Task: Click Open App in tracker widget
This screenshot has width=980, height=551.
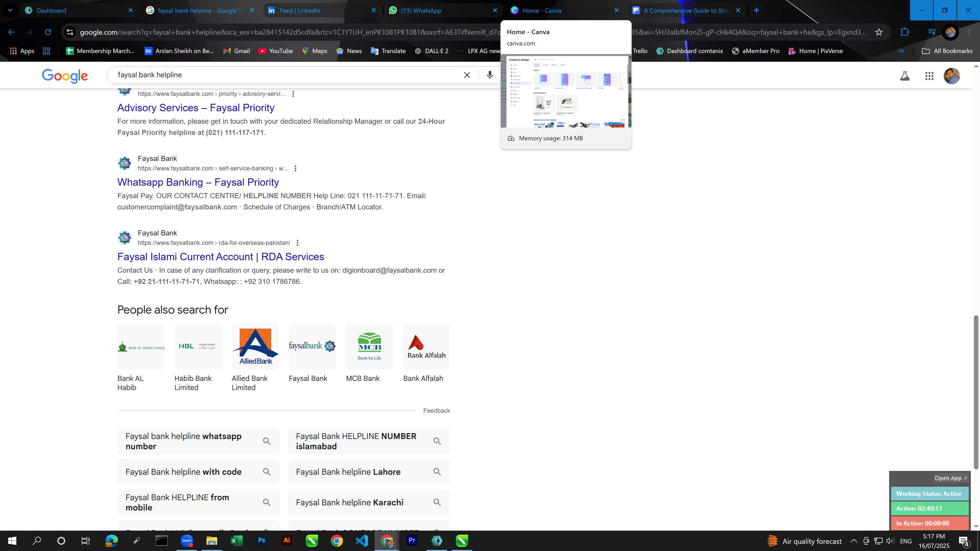Action: tap(950, 478)
